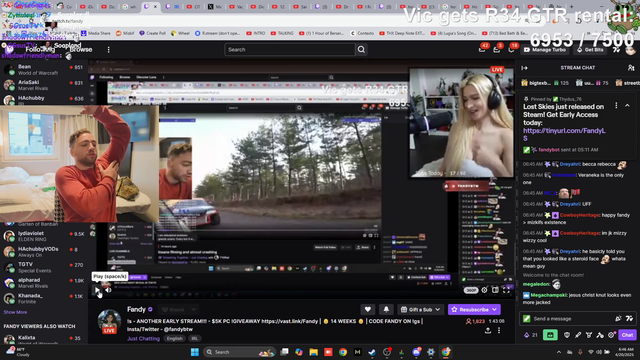This screenshot has width=640, height=360.
Task: Open the Kalixta recommended channel
Action: (44, 339)
